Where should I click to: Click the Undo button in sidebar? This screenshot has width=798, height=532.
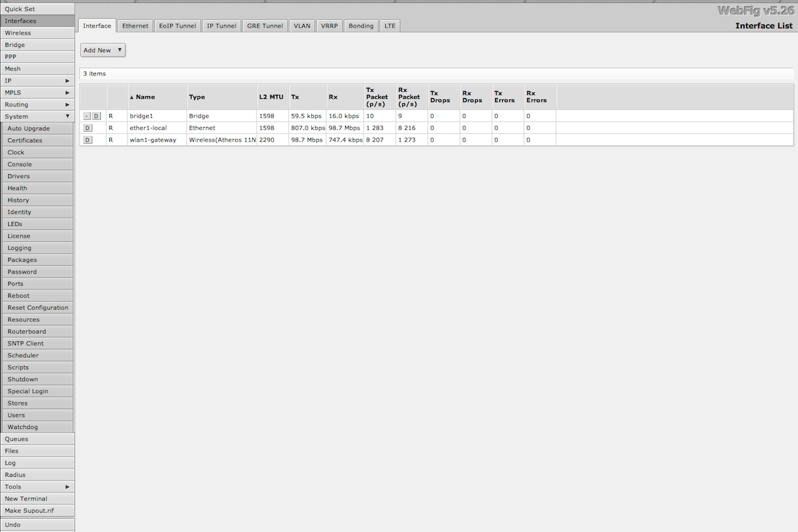pos(37,524)
